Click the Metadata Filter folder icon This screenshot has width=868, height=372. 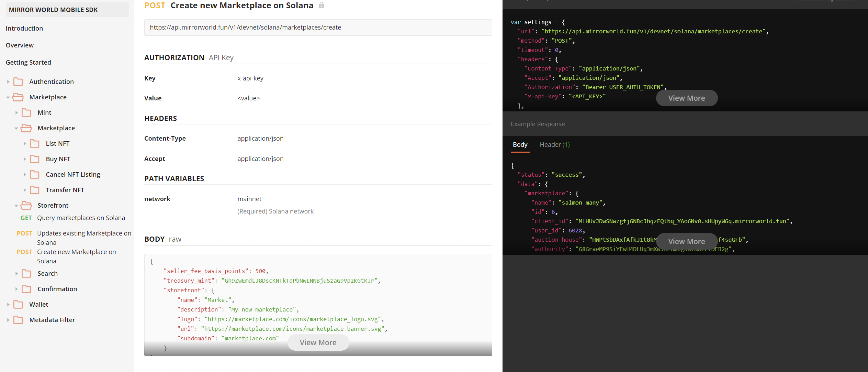click(x=18, y=320)
